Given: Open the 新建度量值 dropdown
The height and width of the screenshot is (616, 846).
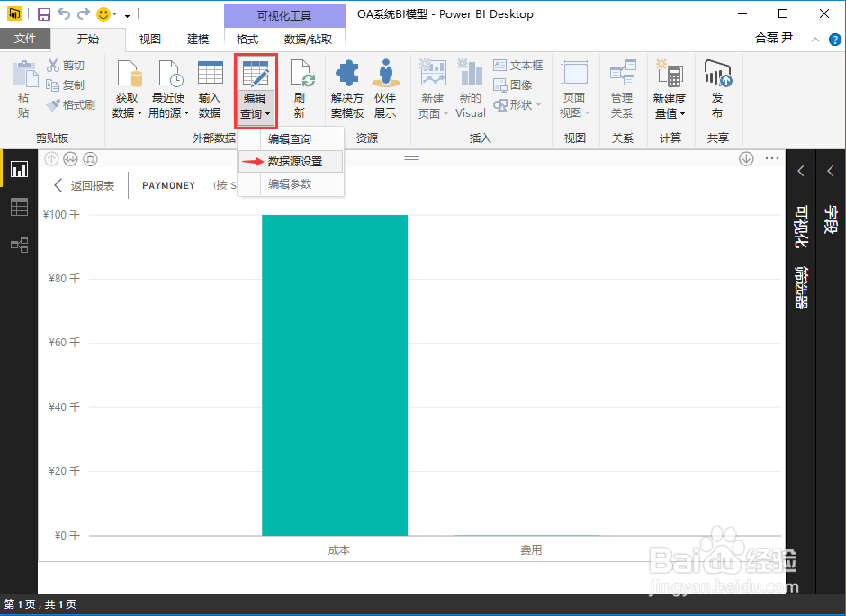Looking at the screenshot, I should click(670, 89).
